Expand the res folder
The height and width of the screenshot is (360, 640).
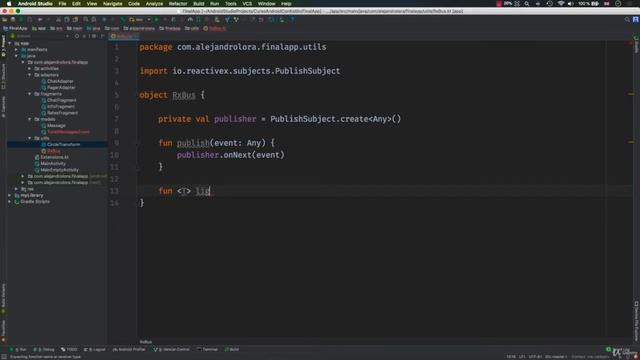pos(16,189)
